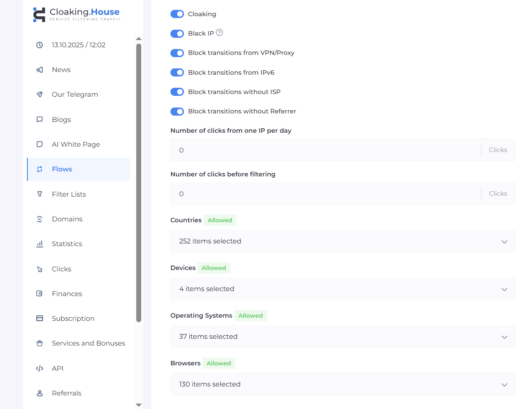Focus the clicks from one IP per day field
The image size is (532, 409).
pyautogui.click(x=325, y=150)
